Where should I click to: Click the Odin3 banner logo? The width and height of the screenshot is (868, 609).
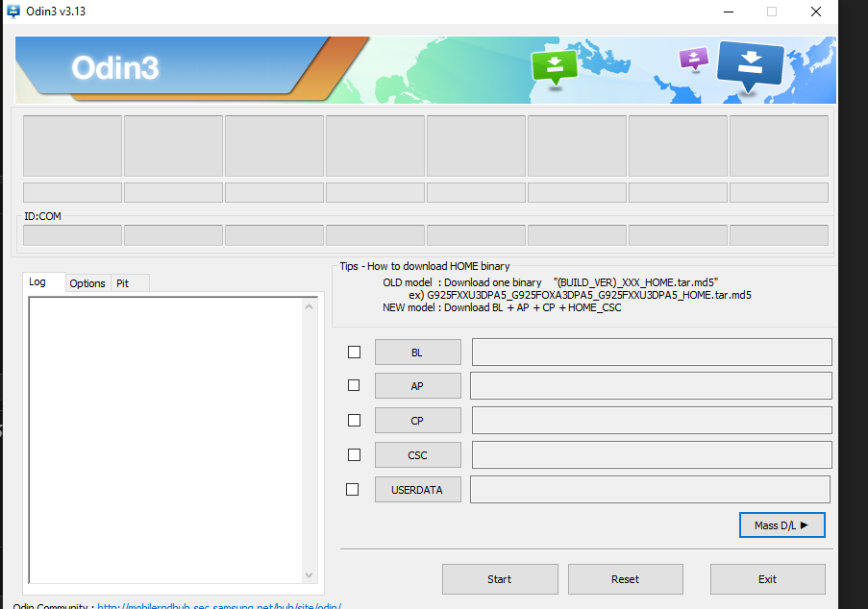click(x=115, y=68)
